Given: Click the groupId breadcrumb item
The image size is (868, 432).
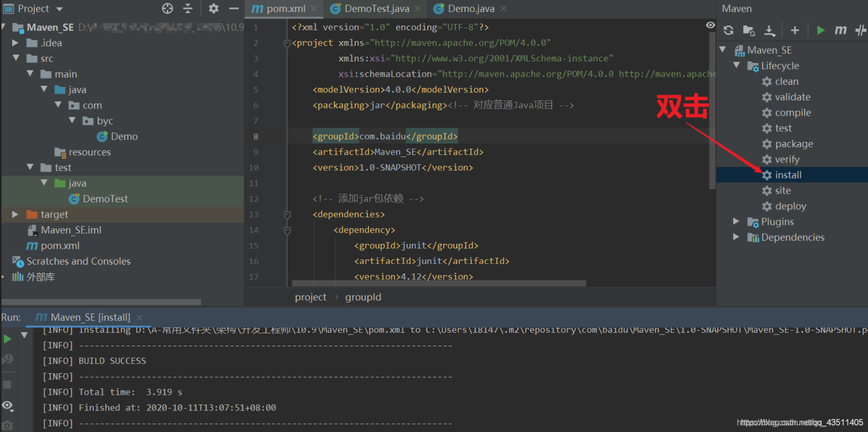Looking at the screenshot, I should 363,297.
